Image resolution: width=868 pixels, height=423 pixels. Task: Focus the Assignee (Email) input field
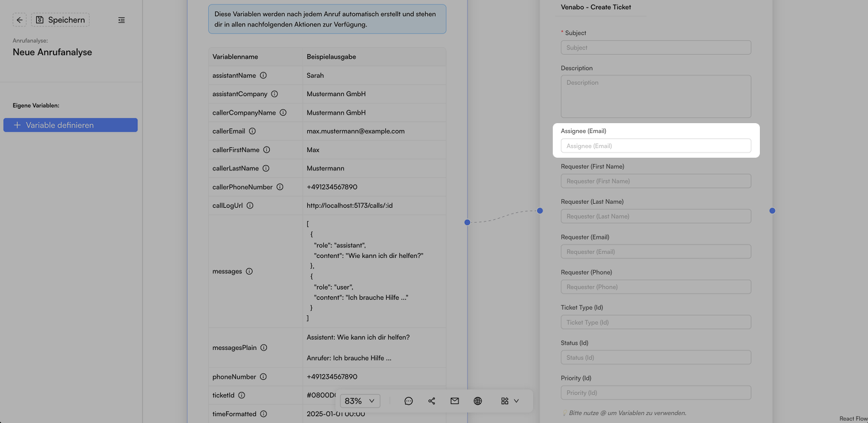coord(656,146)
